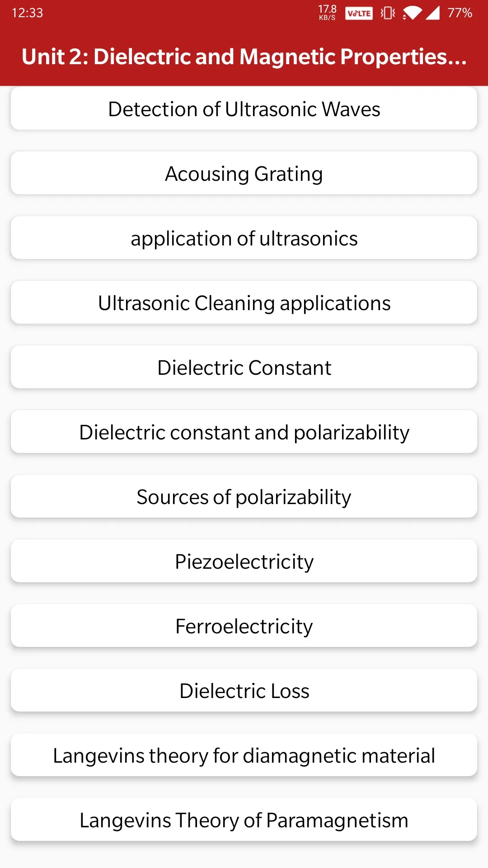Image resolution: width=488 pixels, height=868 pixels.
Task: Select application of ultrasonics entry
Action: tap(244, 238)
